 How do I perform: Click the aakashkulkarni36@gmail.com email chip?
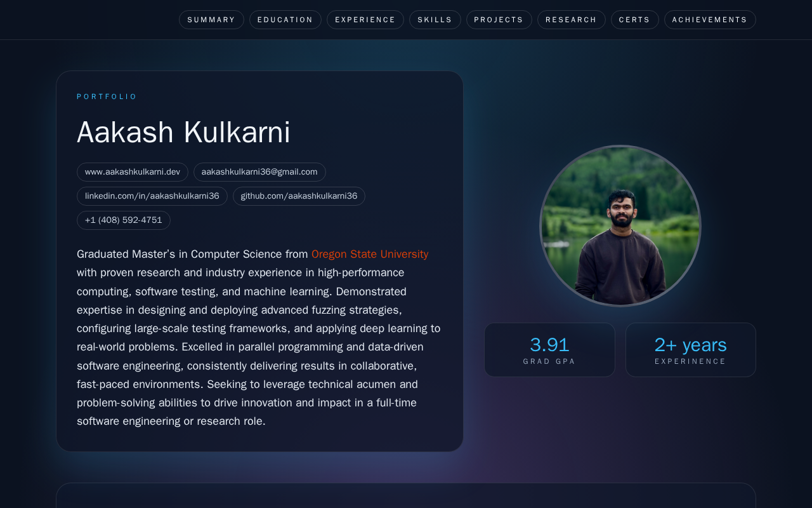(259, 172)
